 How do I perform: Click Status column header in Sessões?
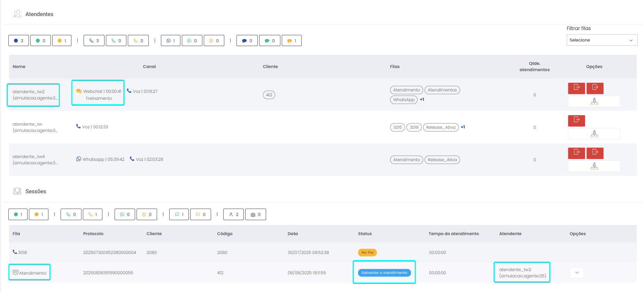tap(365, 234)
